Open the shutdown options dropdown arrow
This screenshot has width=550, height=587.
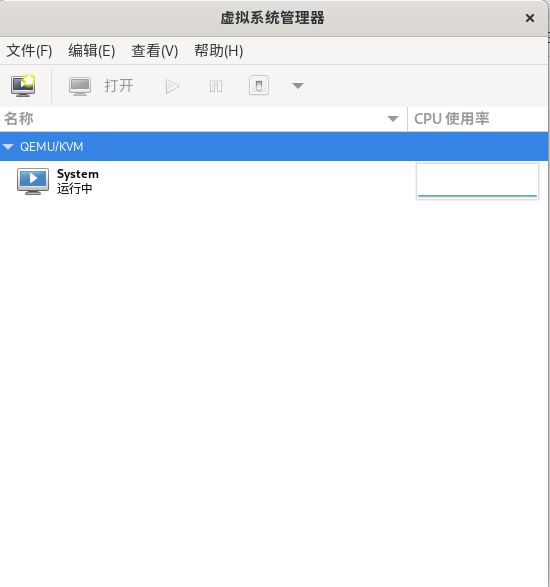[x=298, y=86]
